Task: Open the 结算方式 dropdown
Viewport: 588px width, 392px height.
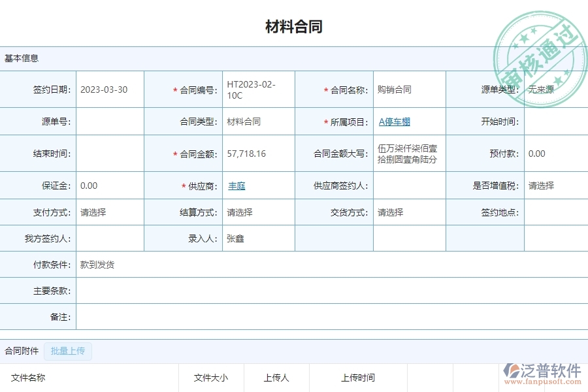Action: pyautogui.click(x=259, y=212)
